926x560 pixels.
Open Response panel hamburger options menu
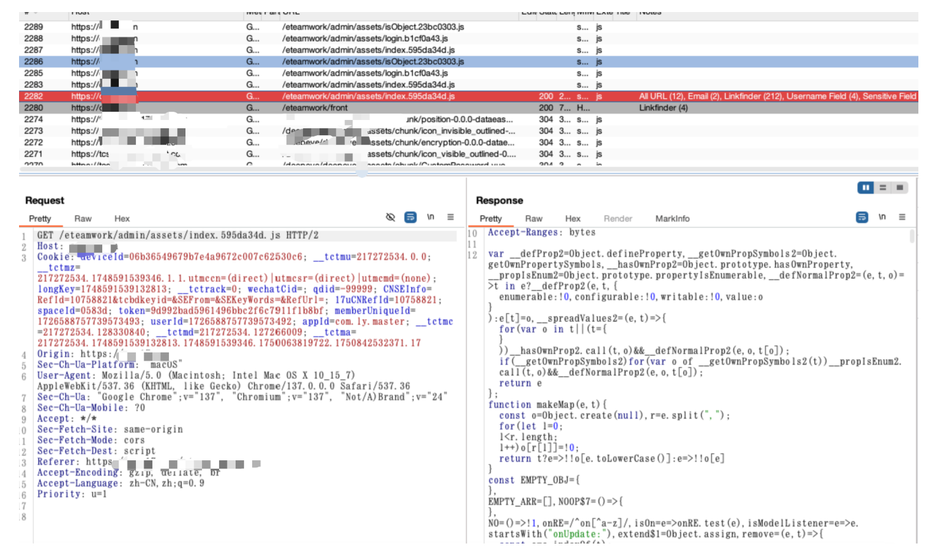click(902, 217)
